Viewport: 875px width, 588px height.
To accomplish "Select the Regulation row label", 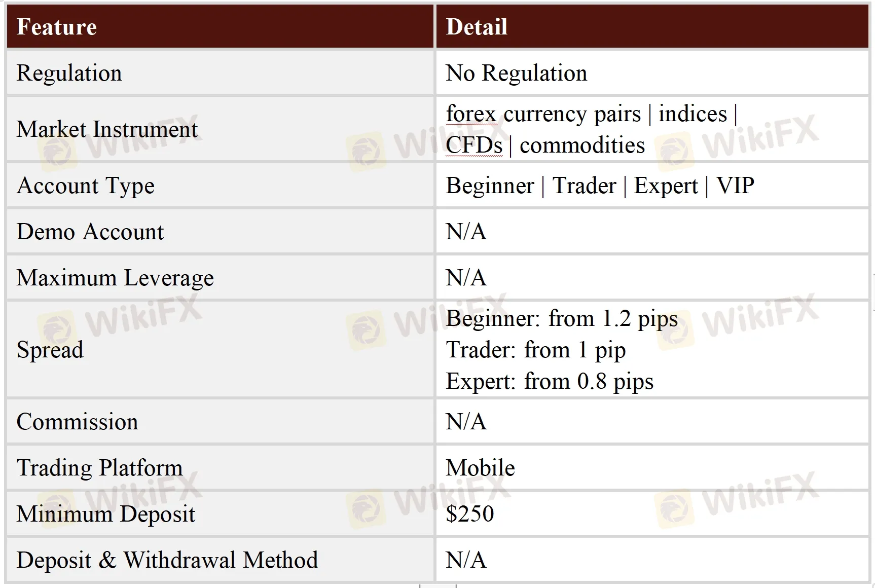I will (x=69, y=73).
